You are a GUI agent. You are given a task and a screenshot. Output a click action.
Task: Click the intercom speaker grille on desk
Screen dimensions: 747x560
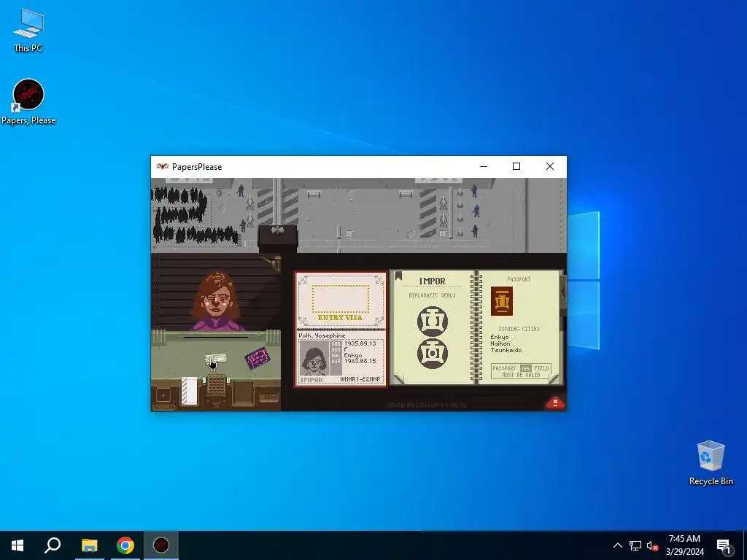(216, 384)
